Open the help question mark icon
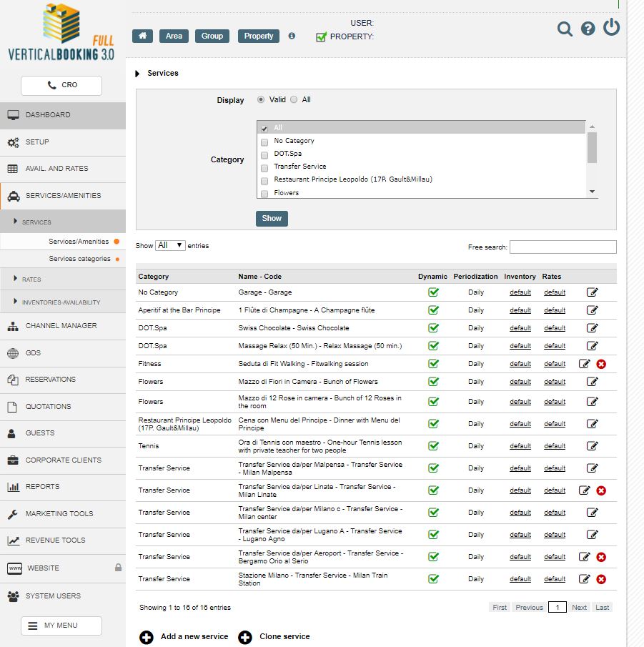 point(588,29)
